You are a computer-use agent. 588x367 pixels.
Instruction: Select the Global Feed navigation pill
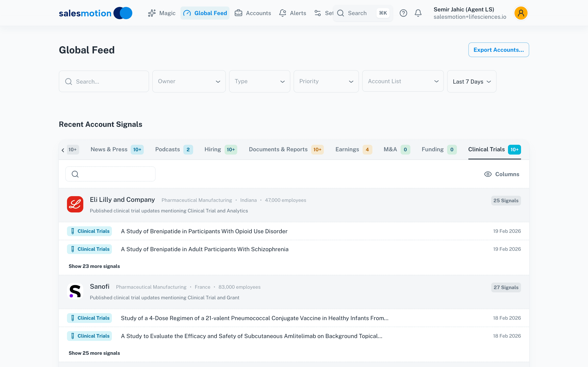205,13
